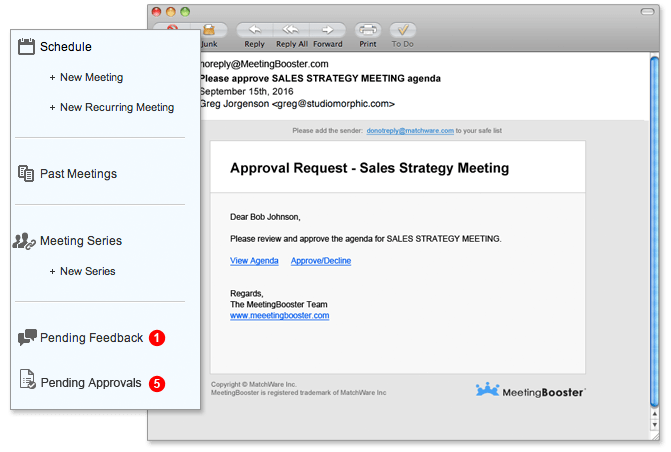Open Meeting Series

[x=81, y=241]
